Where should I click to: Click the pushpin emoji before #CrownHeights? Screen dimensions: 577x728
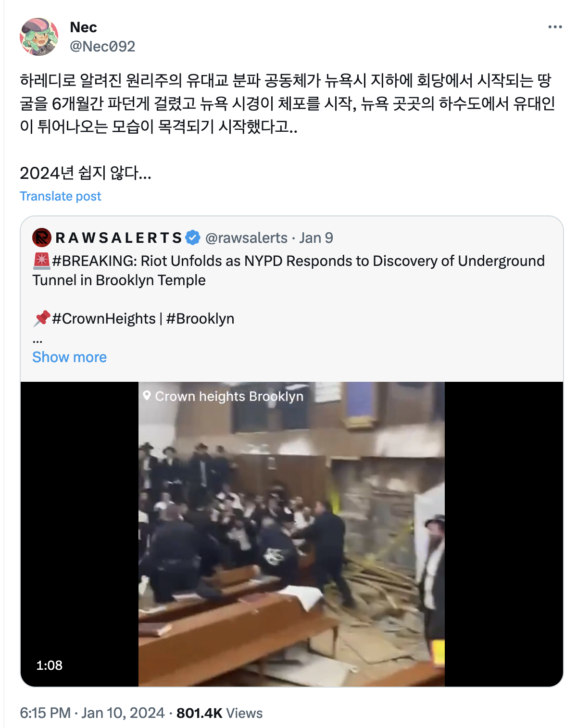(x=41, y=318)
